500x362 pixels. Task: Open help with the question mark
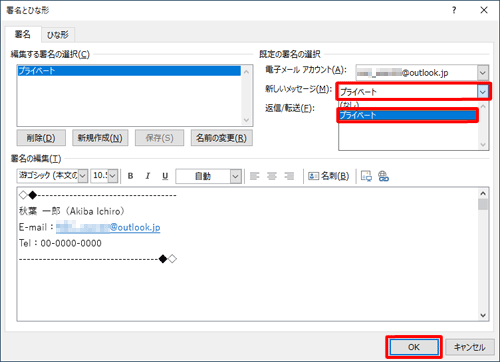[x=454, y=10]
